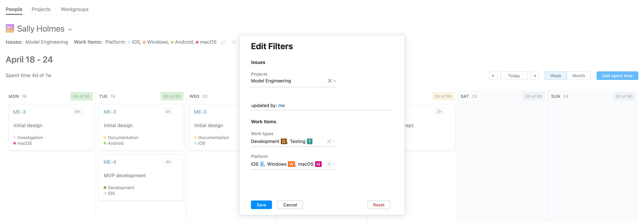Viewport: 644px width, 222px height.
Task: Click the me link under updated by
Action: [282, 105]
